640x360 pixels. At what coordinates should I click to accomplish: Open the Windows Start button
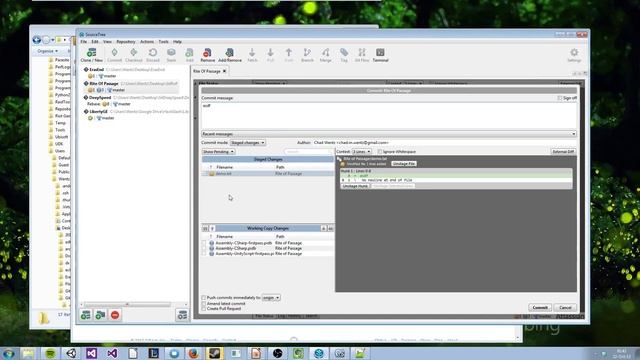pos(8,353)
